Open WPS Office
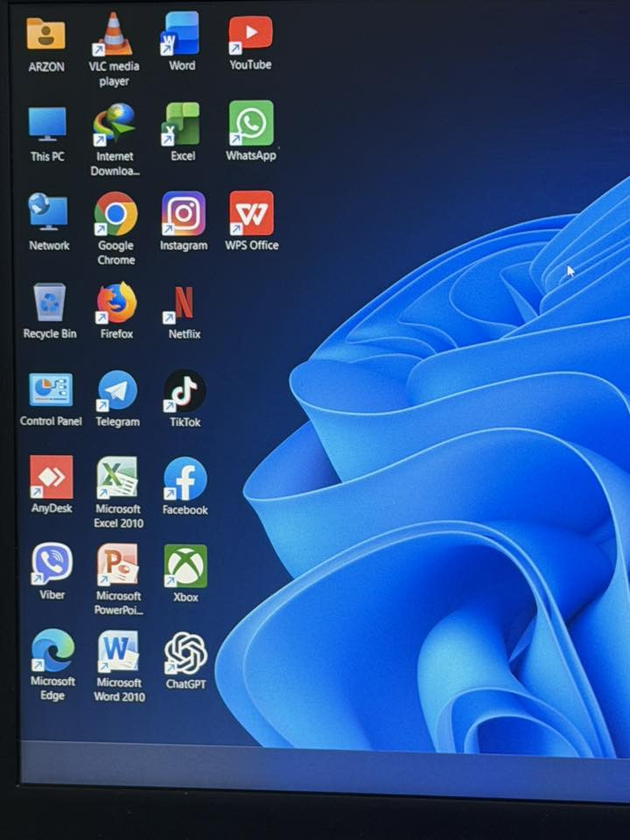630x840 pixels. [x=251, y=213]
